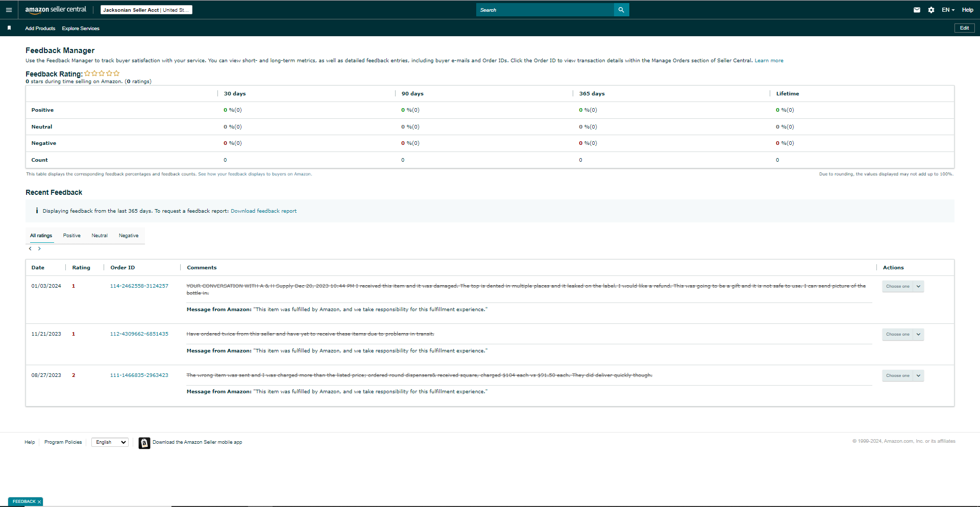Select the All ratings tab
The height and width of the screenshot is (507, 980).
(41, 236)
